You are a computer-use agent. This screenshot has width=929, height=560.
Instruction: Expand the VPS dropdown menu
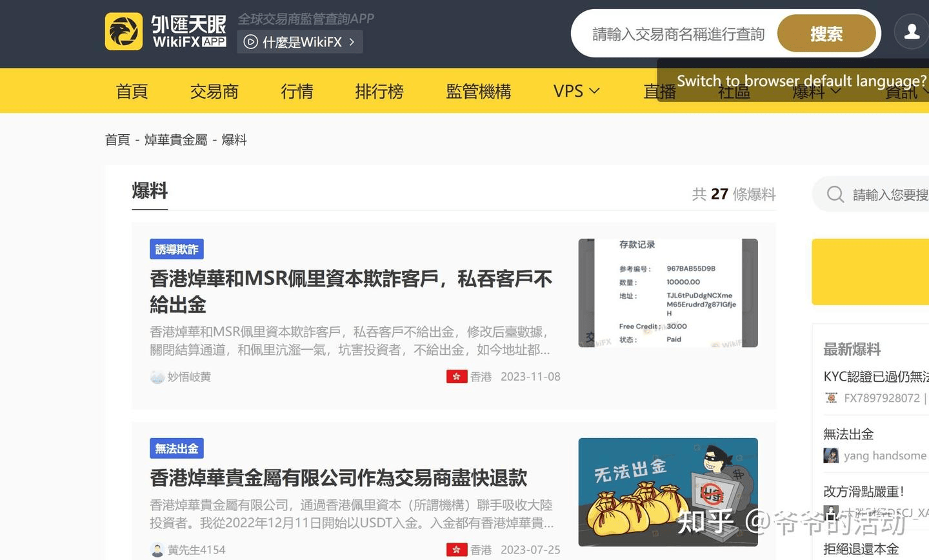pos(576,91)
